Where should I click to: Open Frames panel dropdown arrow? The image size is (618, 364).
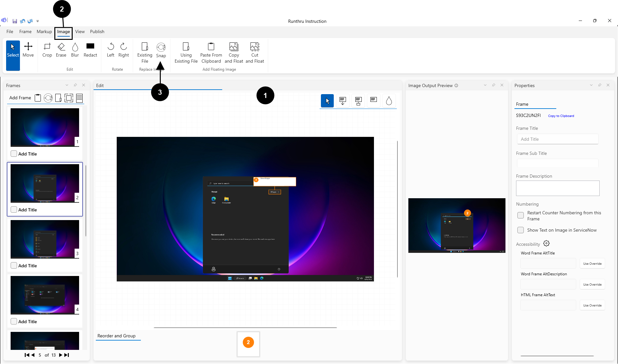tap(67, 85)
